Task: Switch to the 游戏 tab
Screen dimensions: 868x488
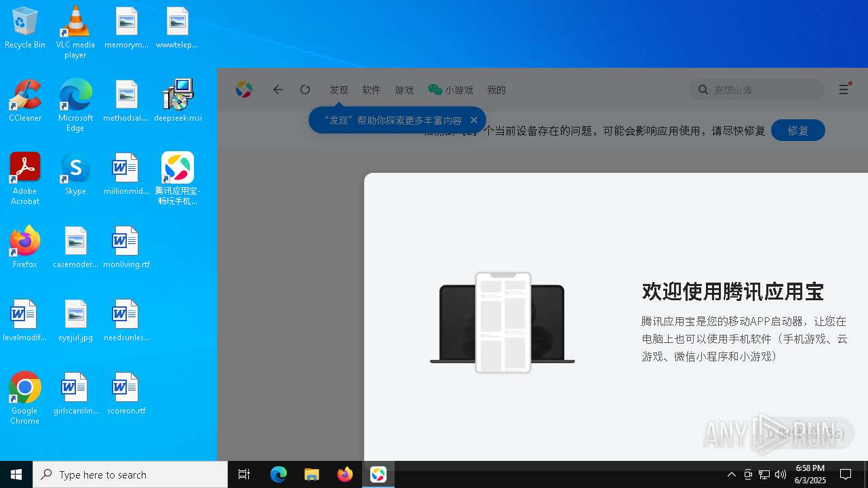Action: click(x=404, y=89)
